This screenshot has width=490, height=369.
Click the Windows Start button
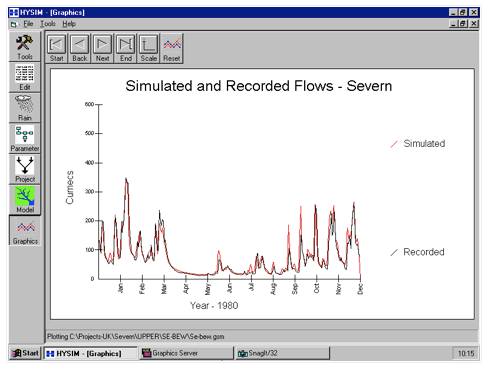click(25, 353)
